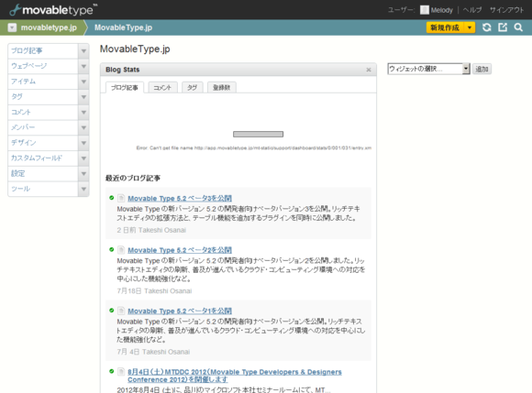Click green published status of MTDDC entry
This screenshot has height=393, width=532.
(x=111, y=371)
